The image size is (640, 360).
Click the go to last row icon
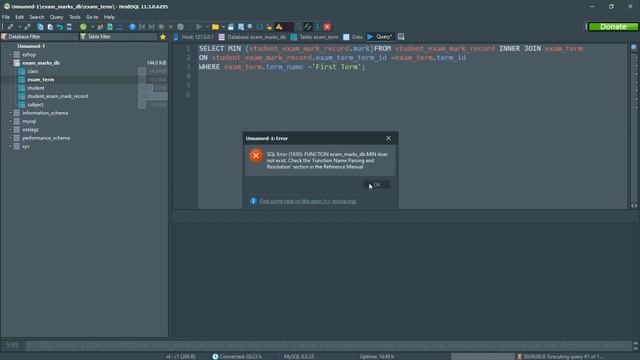point(151,27)
